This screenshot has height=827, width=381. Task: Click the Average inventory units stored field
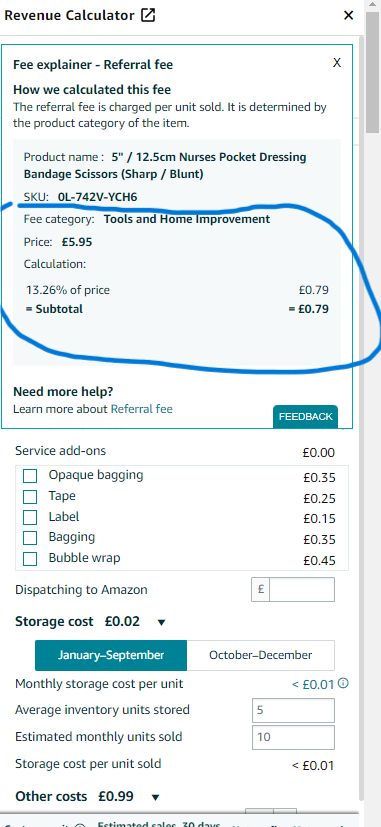[293, 710]
